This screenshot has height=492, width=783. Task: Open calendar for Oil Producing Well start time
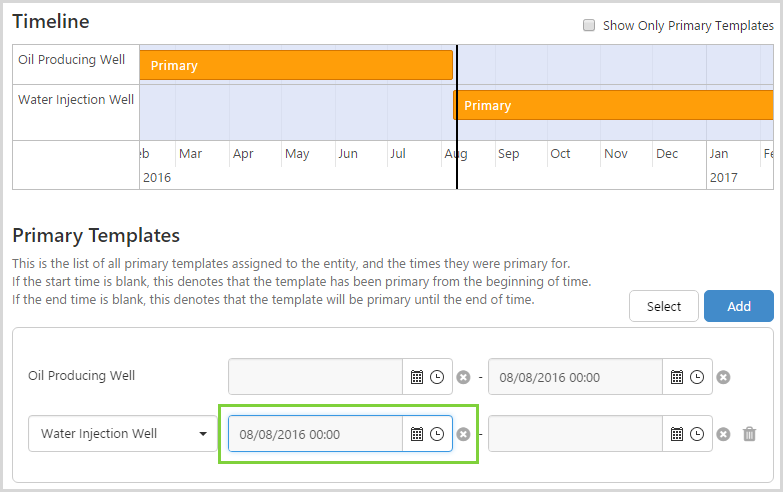pyautogui.click(x=417, y=377)
